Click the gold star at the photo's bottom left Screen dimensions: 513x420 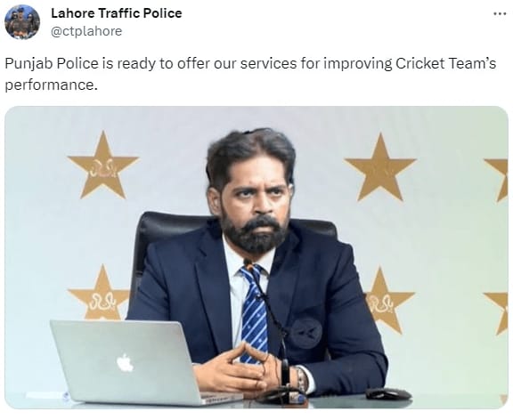pyautogui.click(x=99, y=293)
